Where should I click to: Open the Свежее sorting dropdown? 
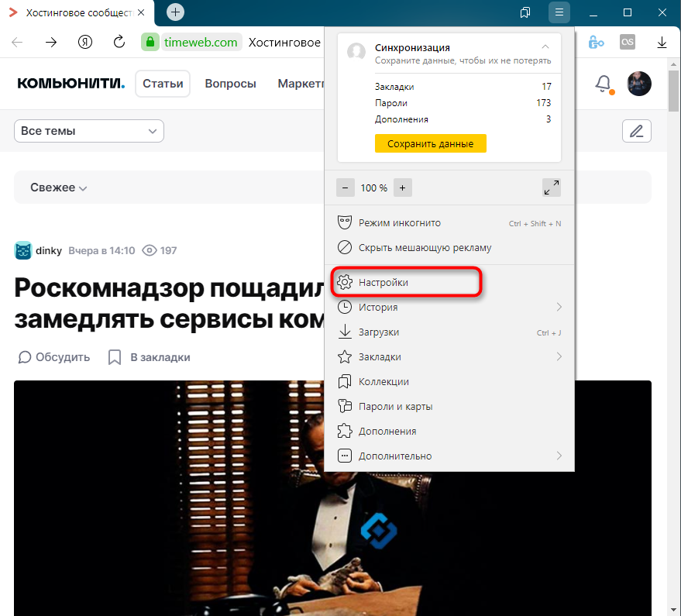58,188
